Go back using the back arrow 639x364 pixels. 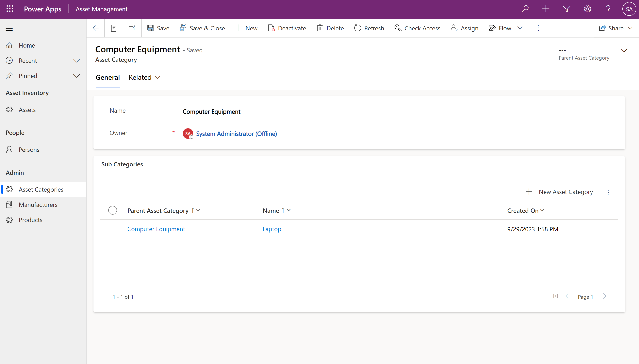click(x=96, y=28)
